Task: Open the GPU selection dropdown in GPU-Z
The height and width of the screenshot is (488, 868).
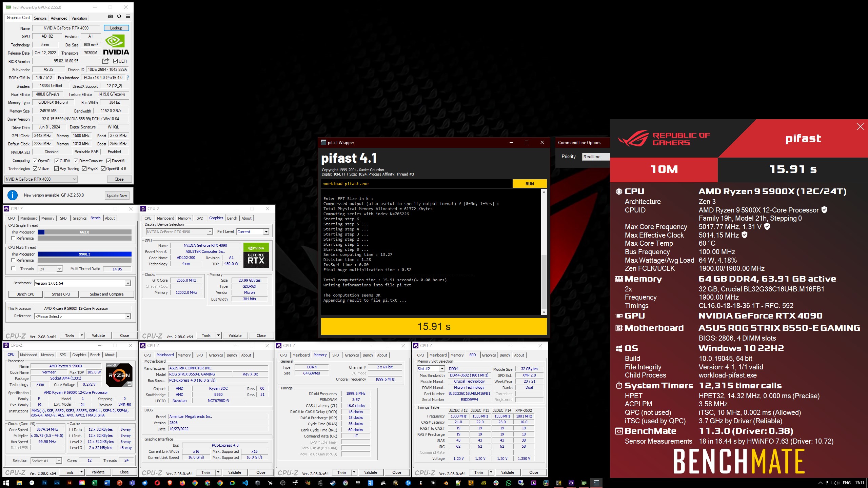Action: click(x=41, y=179)
